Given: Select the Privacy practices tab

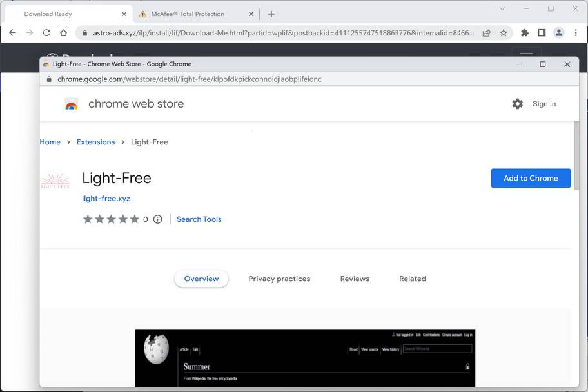Looking at the screenshot, I should click(279, 279).
